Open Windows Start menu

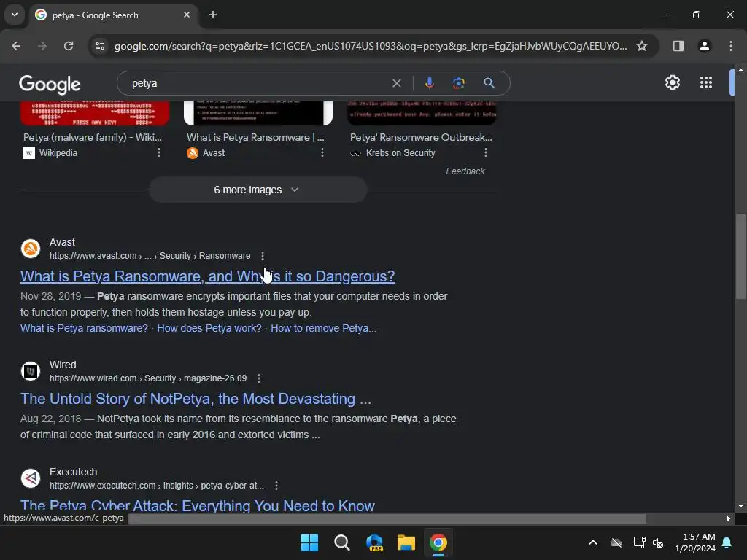click(309, 542)
